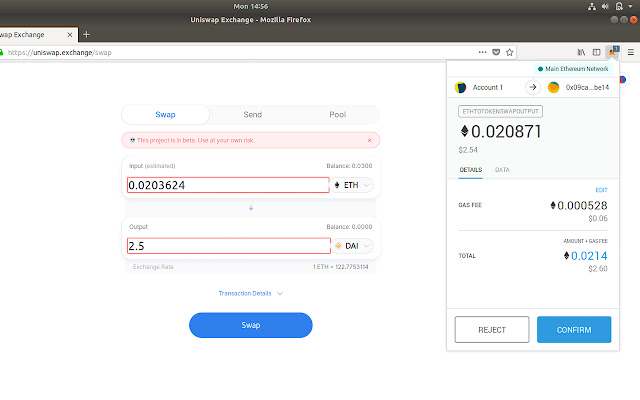
Task: Open the DATA tab in MetaMask
Action: (502, 170)
